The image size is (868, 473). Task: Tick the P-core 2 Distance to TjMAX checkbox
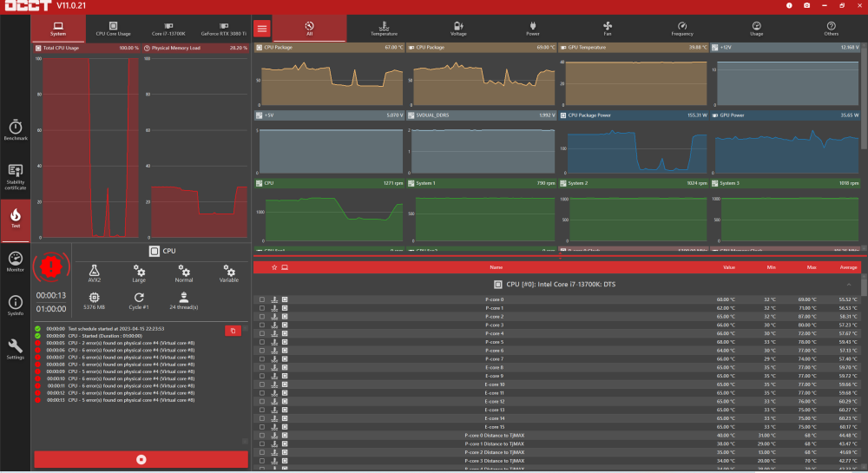[x=262, y=452]
